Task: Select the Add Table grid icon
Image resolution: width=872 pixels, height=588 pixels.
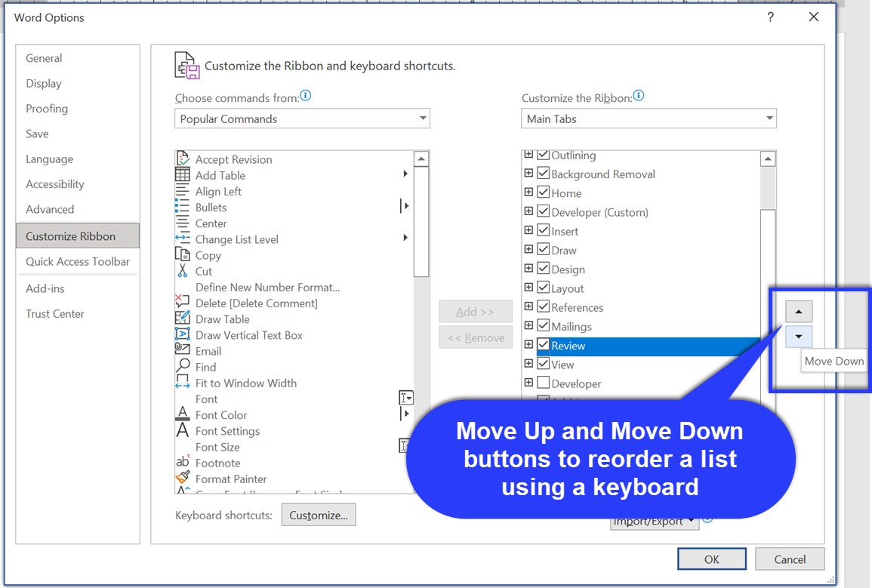Action: [x=183, y=175]
